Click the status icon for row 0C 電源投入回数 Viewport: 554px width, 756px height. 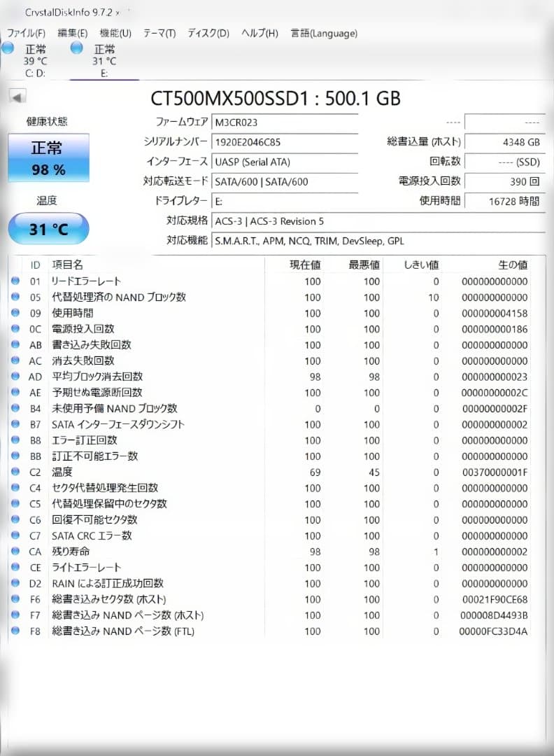15,328
